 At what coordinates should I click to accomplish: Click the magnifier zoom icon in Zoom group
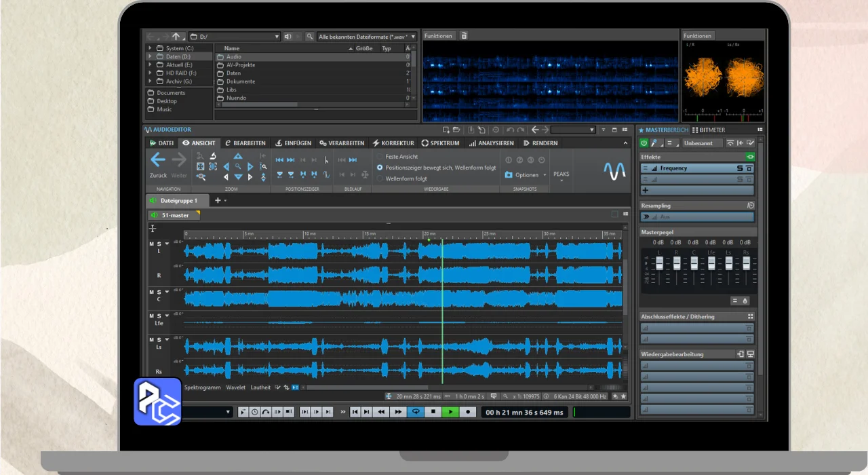point(238,166)
